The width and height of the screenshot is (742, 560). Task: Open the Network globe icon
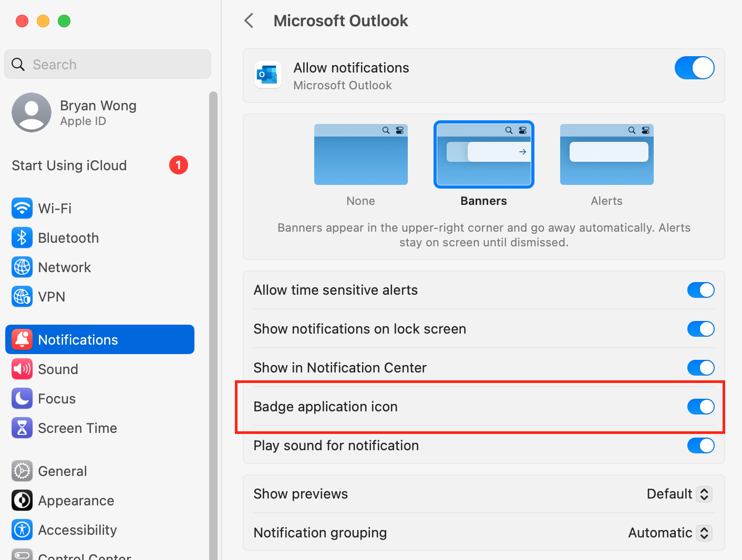tap(22, 267)
